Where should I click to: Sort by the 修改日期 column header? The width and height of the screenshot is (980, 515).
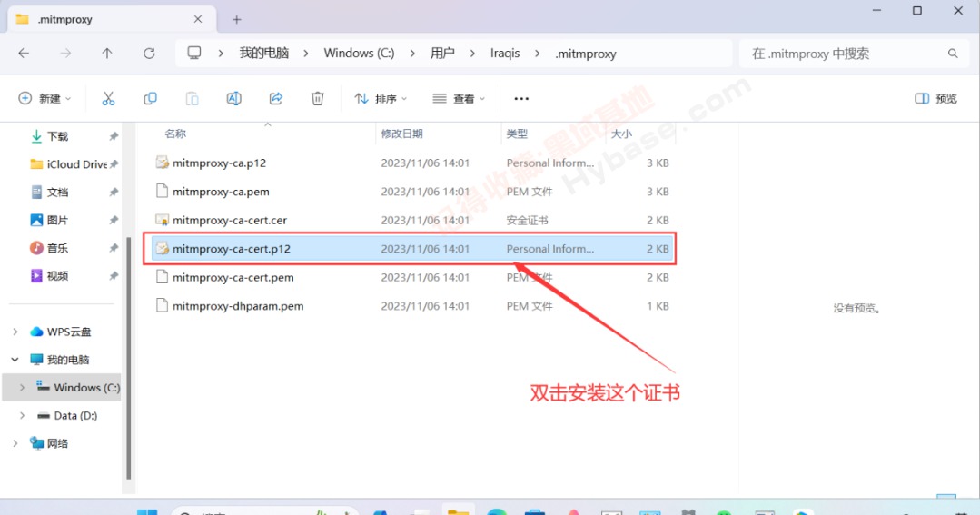(x=401, y=134)
